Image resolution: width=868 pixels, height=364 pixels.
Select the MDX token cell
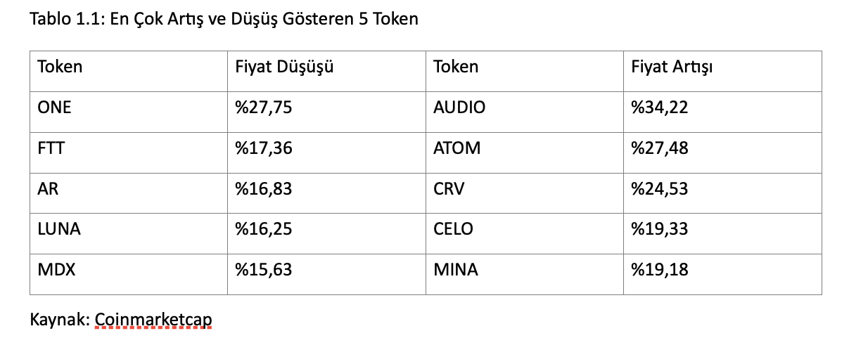tap(129, 274)
